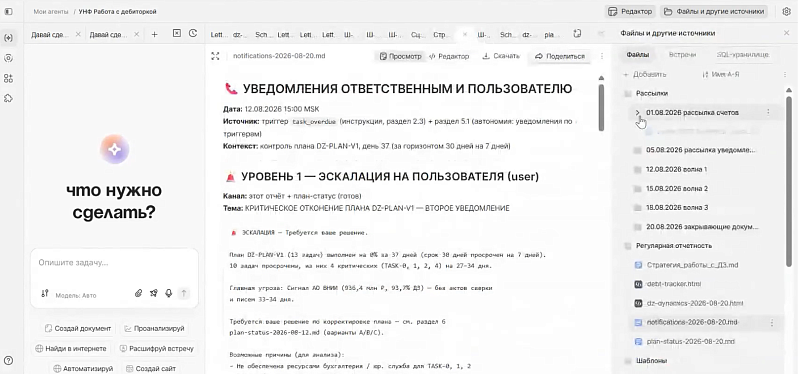Choose the Автоматизируй suggestion

(x=83, y=368)
